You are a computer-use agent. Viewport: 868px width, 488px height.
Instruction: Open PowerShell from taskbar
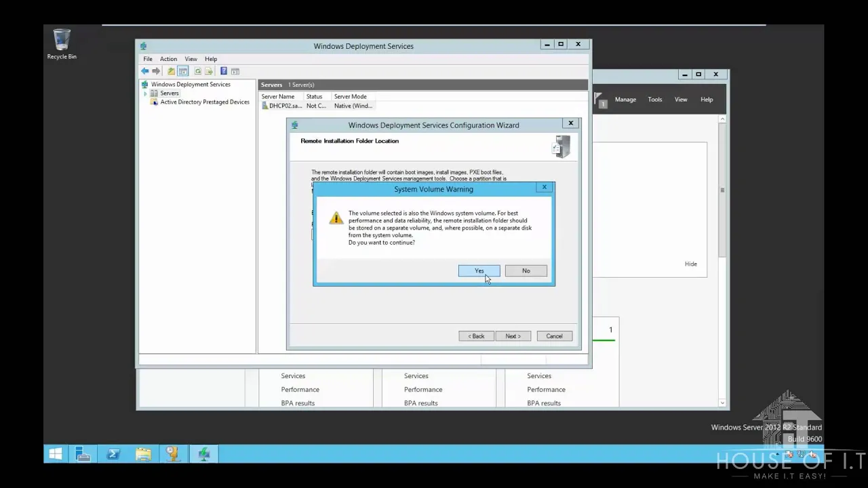pos(113,454)
